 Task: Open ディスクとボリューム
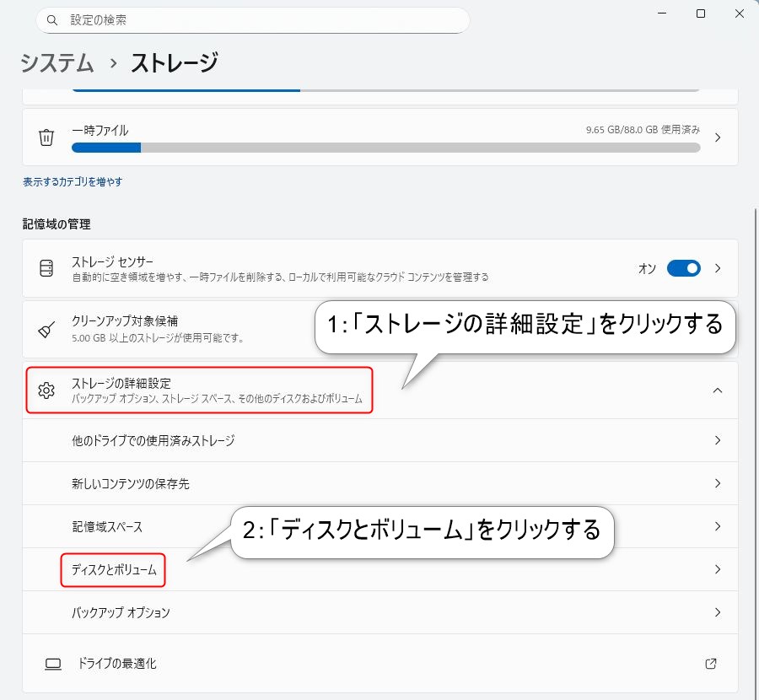[380, 570]
